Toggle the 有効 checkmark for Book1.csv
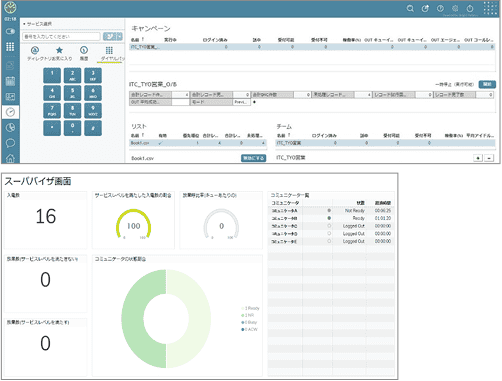 (161, 143)
